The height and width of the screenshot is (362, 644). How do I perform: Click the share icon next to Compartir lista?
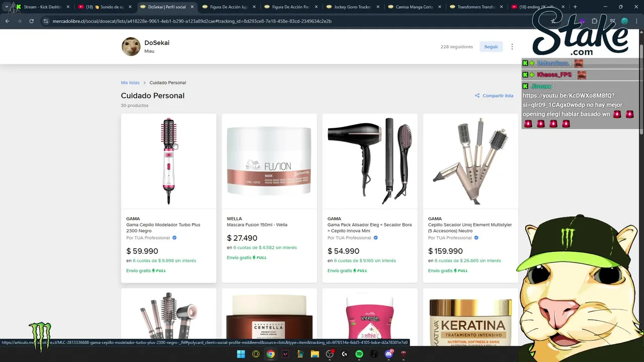pyautogui.click(x=477, y=96)
